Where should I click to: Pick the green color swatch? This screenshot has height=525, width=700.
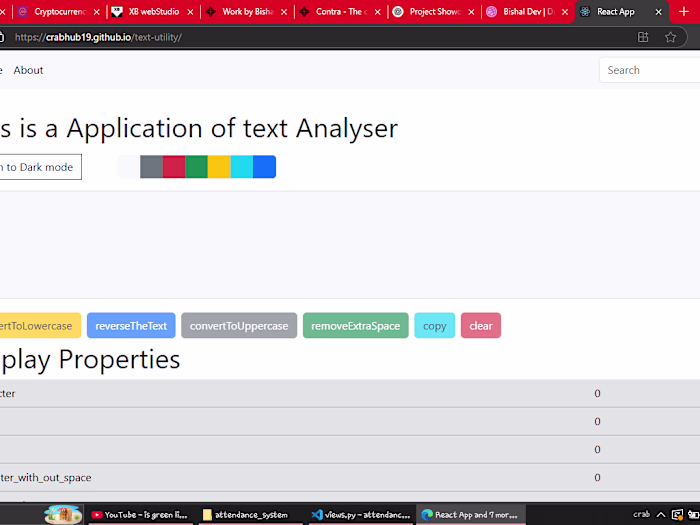click(196, 167)
